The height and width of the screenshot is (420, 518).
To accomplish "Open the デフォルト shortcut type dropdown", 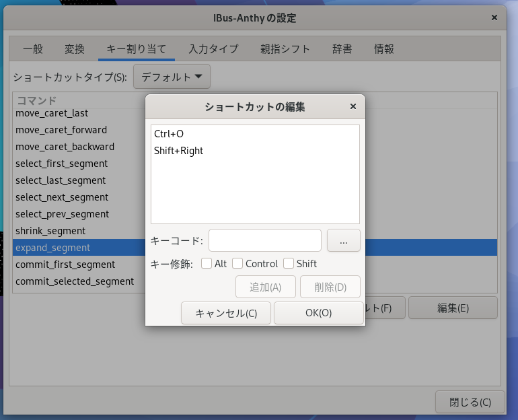I will (172, 77).
